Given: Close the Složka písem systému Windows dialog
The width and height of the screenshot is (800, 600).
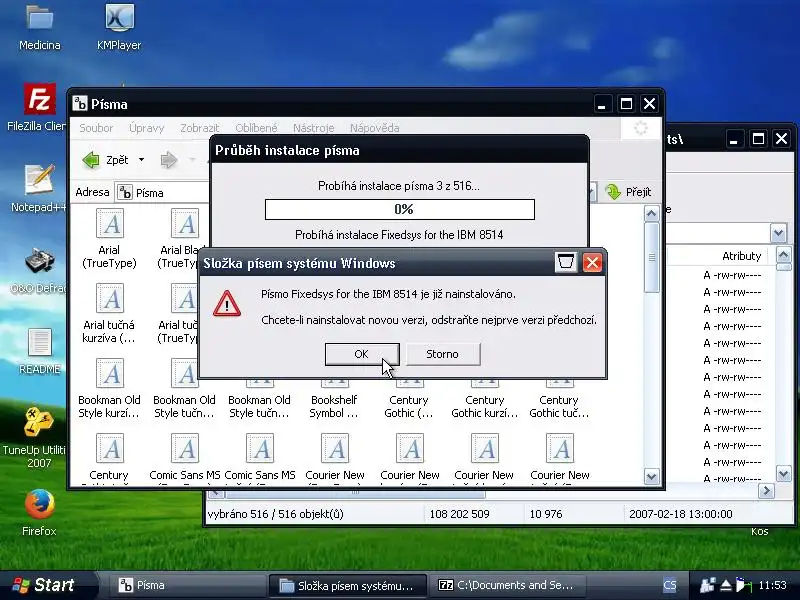Looking at the screenshot, I should (592, 263).
